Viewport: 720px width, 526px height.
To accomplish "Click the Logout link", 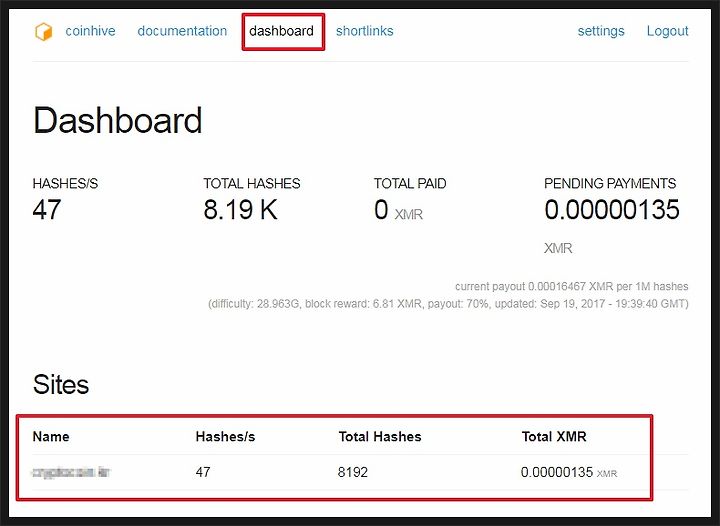I will (x=668, y=31).
